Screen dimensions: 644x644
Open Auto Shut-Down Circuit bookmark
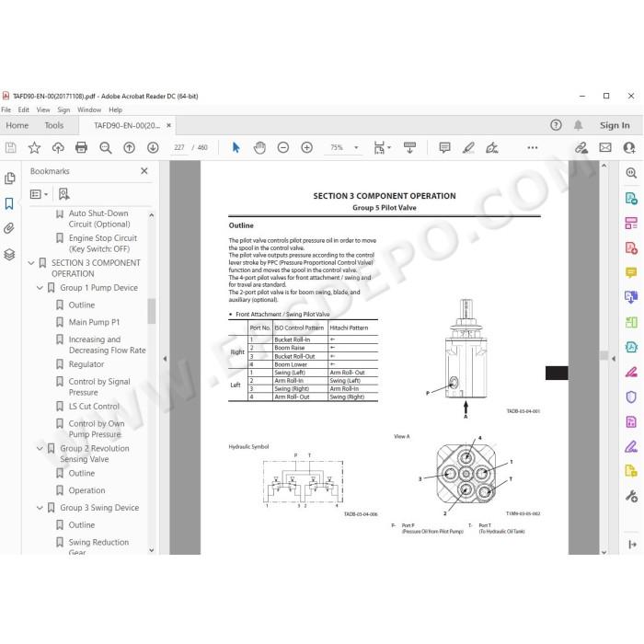99,219
